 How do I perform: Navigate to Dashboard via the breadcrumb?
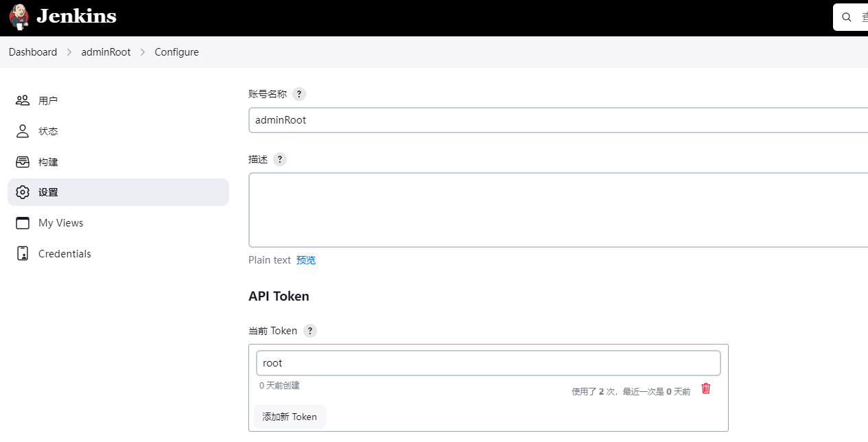click(x=32, y=51)
